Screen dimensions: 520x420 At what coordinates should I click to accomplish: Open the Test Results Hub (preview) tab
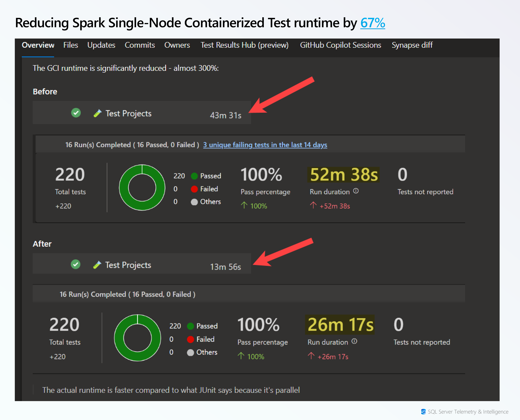click(245, 45)
